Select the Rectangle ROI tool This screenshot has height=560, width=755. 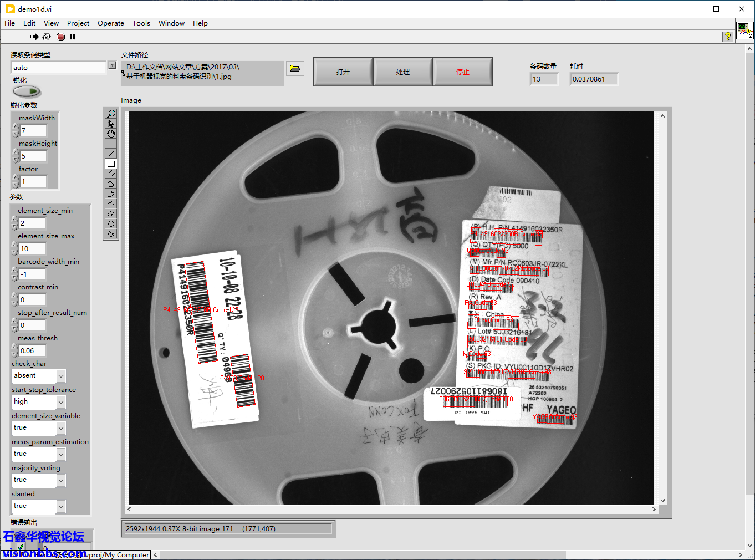(x=111, y=164)
